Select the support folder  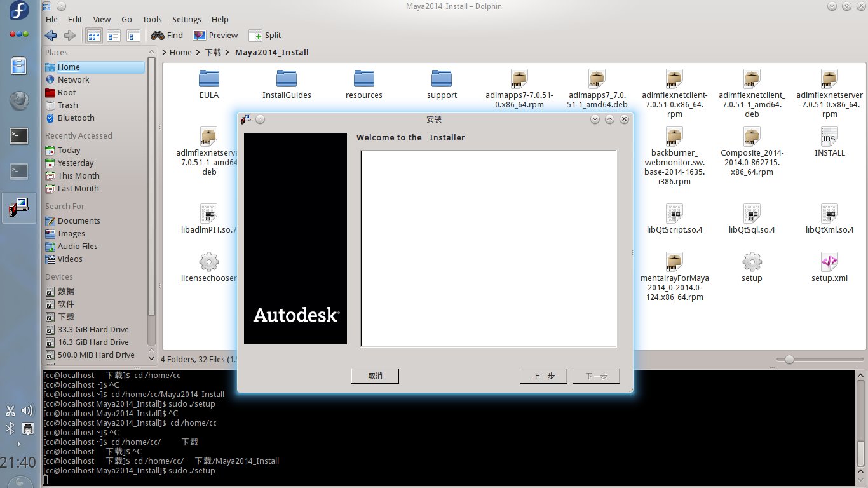coord(442,84)
